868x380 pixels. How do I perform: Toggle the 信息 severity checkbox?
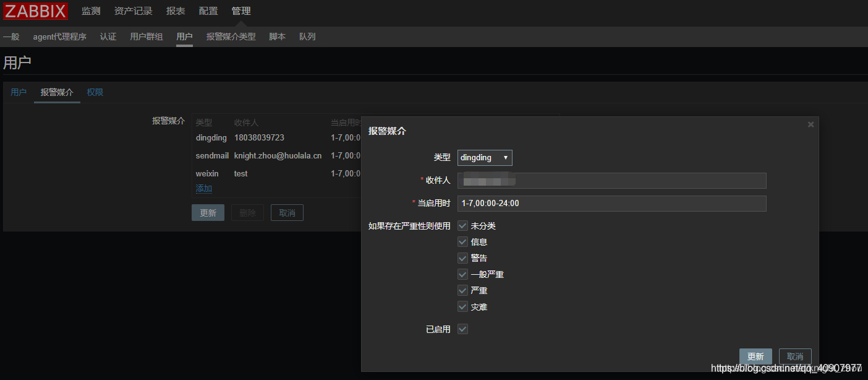coord(462,242)
